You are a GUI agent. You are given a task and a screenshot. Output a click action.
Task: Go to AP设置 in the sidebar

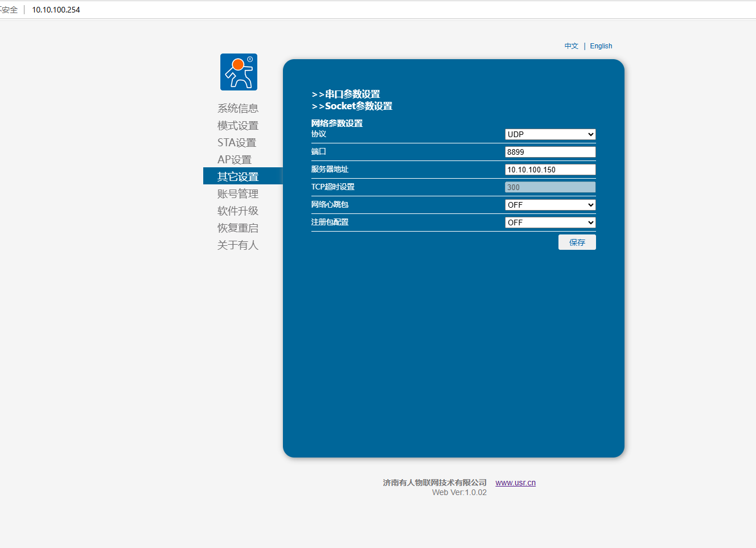[x=235, y=159]
